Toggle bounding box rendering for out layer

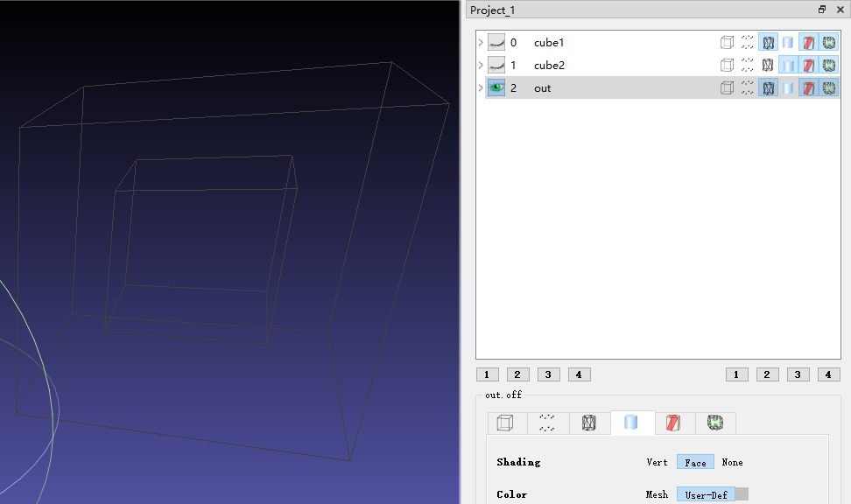tap(727, 87)
